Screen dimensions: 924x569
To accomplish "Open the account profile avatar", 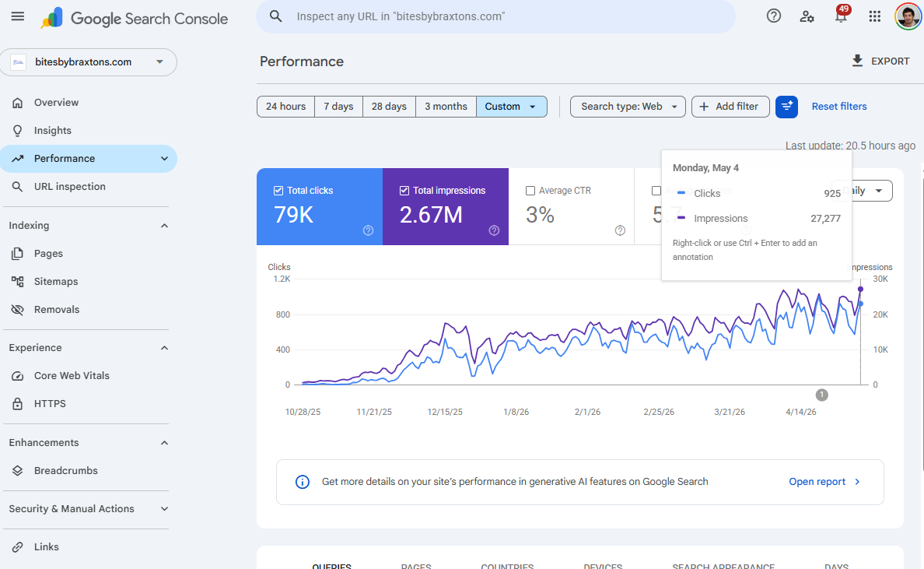I will 908,16.
